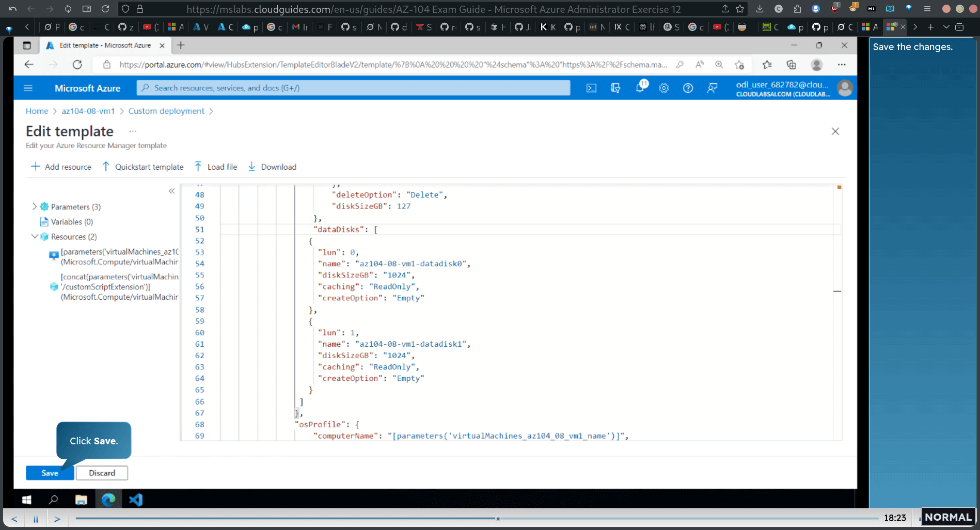Open new tab in inner Edge window

coord(181,45)
